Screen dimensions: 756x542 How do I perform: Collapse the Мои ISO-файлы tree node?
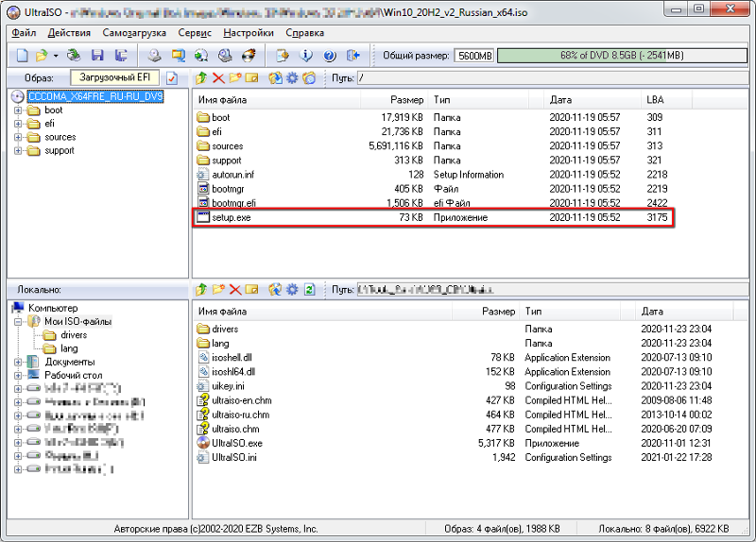18,321
